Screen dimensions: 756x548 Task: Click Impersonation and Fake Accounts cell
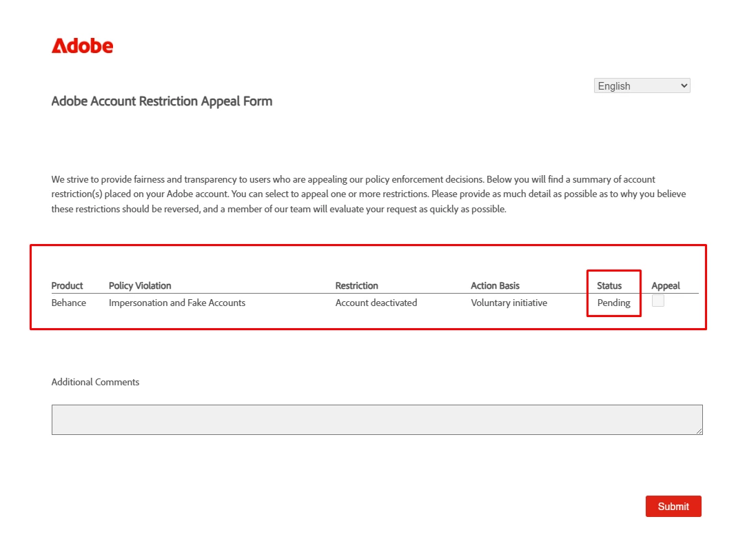coord(177,303)
